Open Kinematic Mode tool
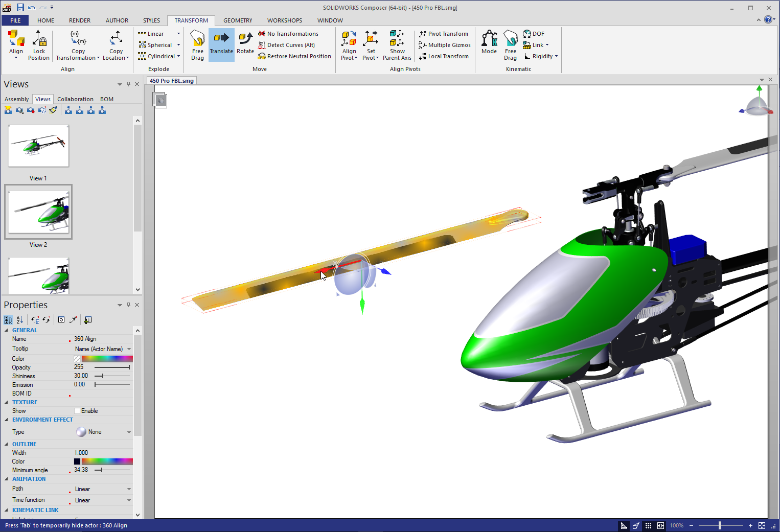Screen dimensions: 780x532 [489, 43]
